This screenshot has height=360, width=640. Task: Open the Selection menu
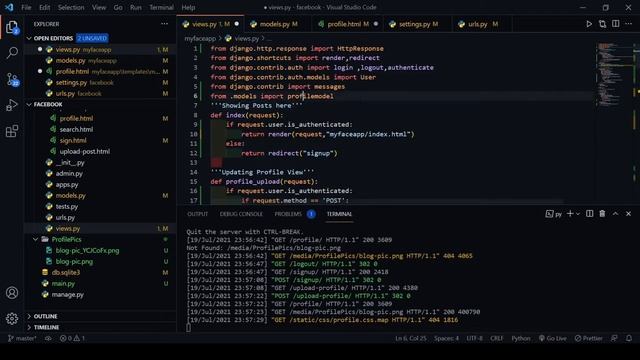71,7
